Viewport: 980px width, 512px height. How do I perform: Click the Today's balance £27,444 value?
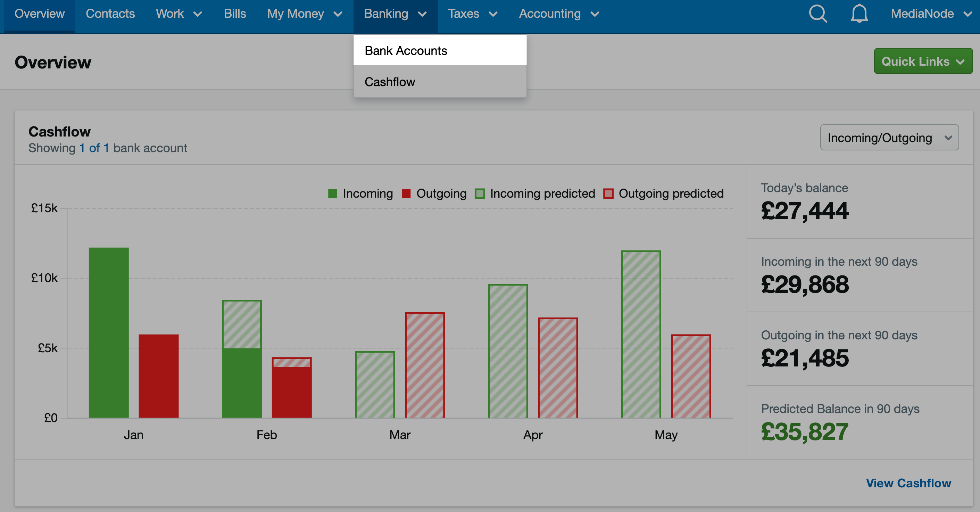pyautogui.click(x=805, y=211)
